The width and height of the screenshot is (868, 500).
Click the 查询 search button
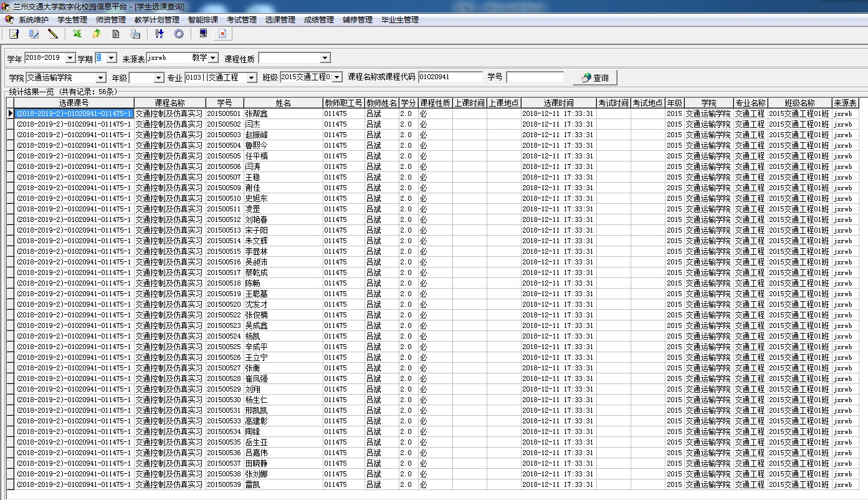594,78
